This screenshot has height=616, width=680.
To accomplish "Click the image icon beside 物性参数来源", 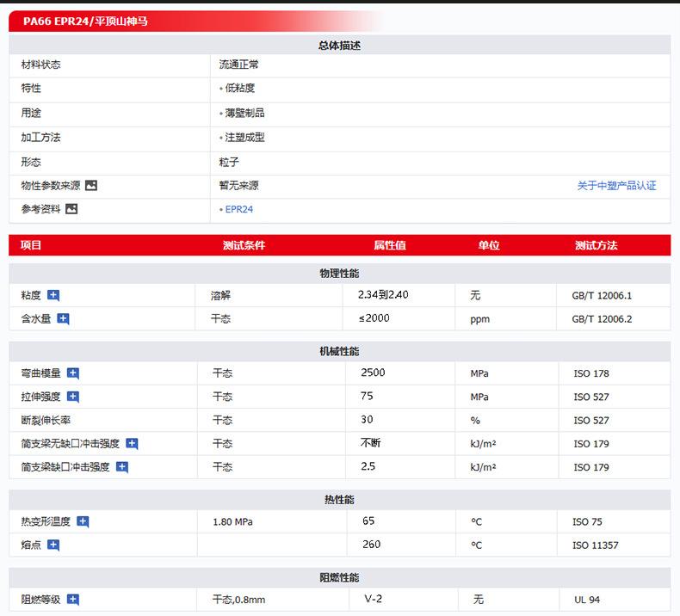I will point(91,185).
